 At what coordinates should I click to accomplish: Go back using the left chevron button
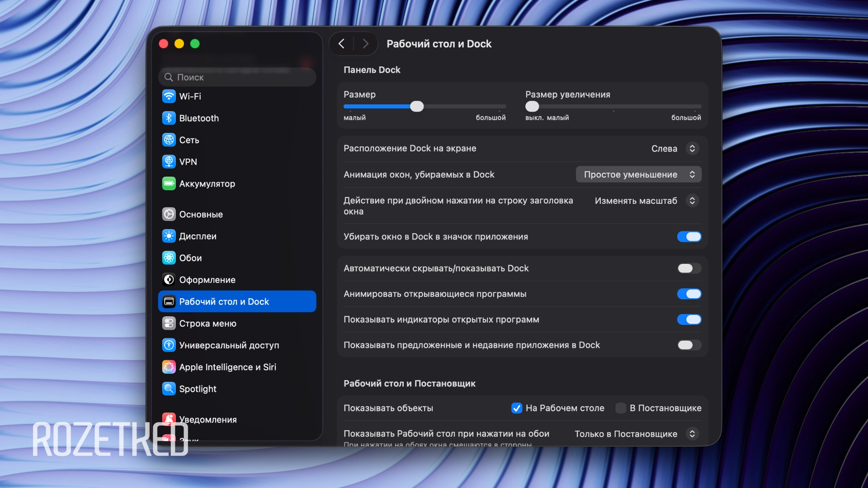click(x=342, y=44)
